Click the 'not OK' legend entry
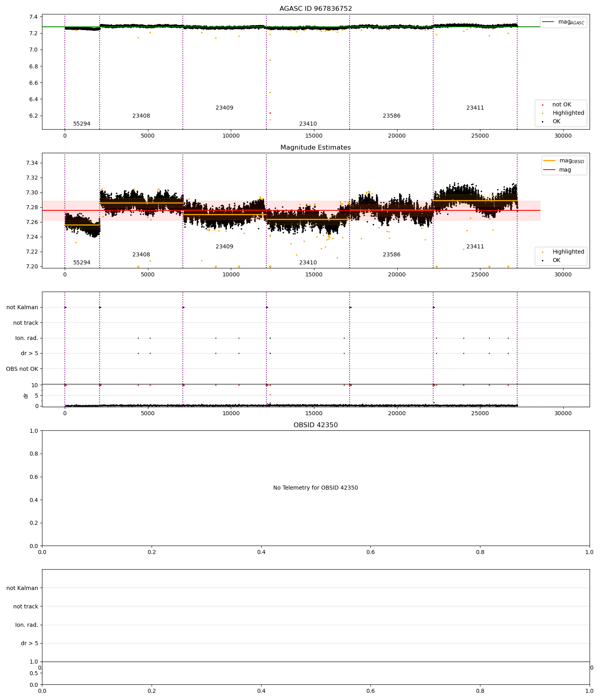 click(562, 105)
